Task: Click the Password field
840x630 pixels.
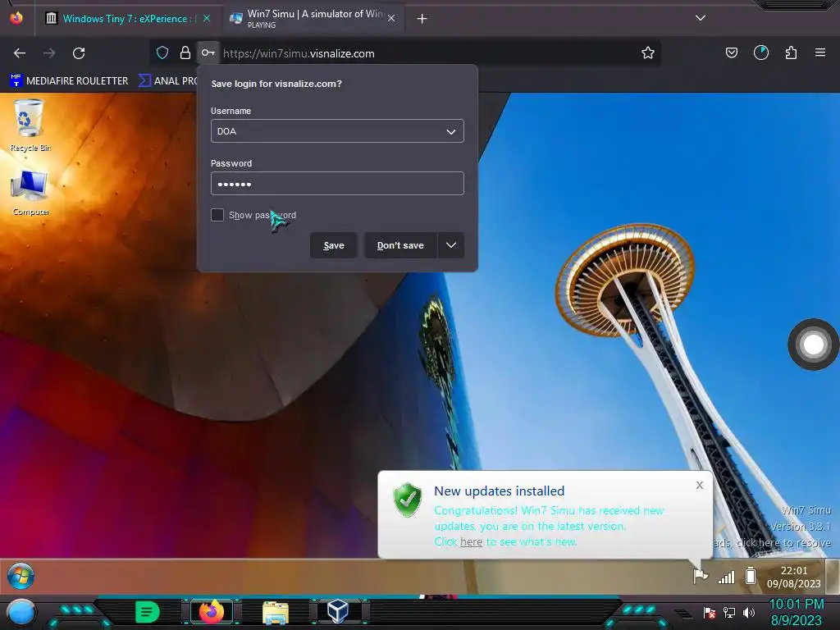Action: coord(337,184)
